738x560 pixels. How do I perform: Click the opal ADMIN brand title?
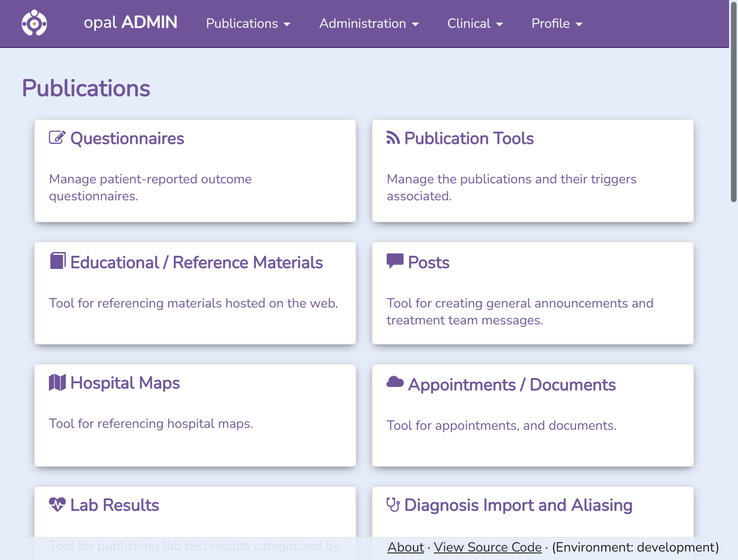[x=130, y=23]
